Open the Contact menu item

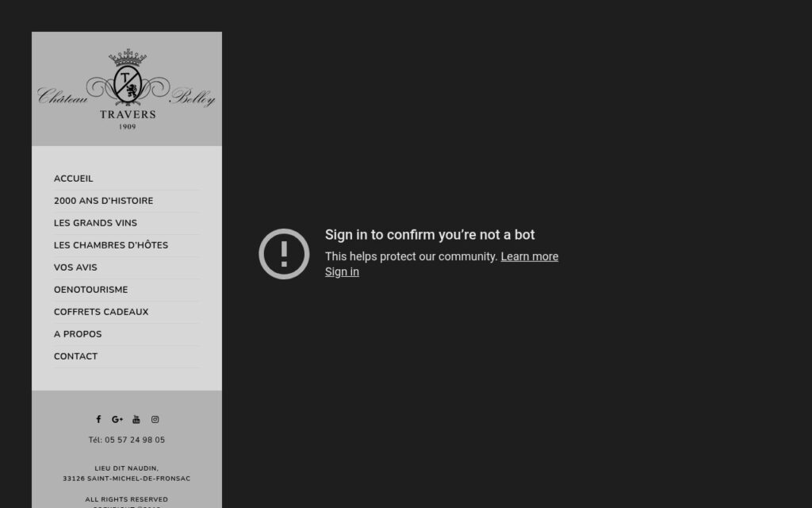75,356
